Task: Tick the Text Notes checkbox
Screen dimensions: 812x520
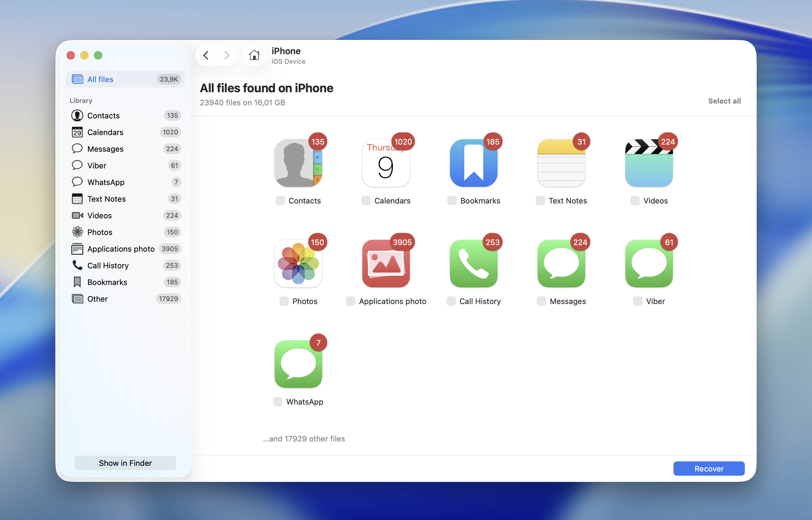Action: pyautogui.click(x=540, y=201)
